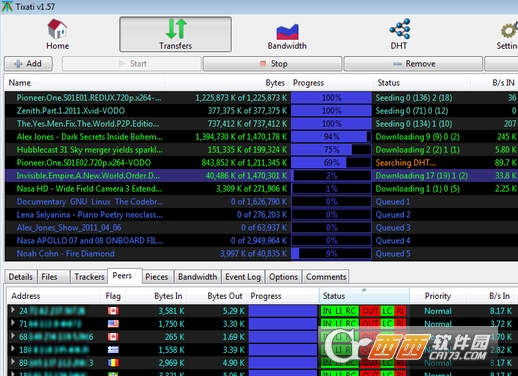The image size is (518, 376).
Task: Select Documentary GNU Linux The Codebr transfer
Action: tap(261, 202)
